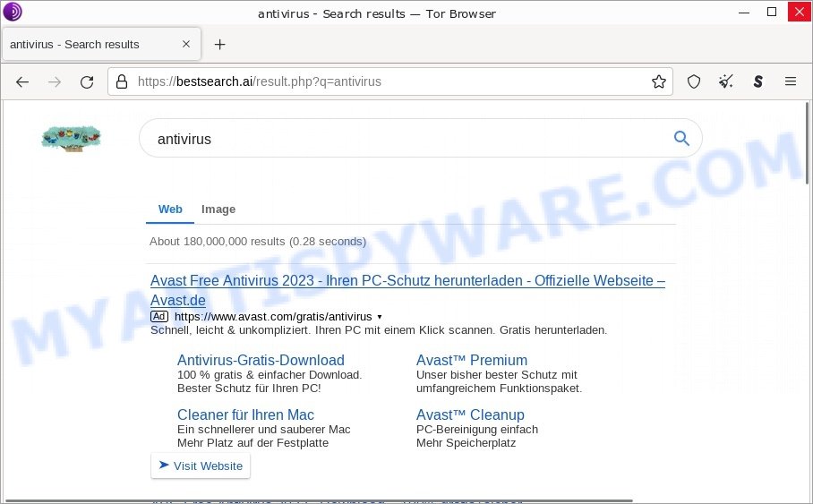The image size is (813, 504).
Task: Select the Web results tab
Action: click(x=170, y=209)
